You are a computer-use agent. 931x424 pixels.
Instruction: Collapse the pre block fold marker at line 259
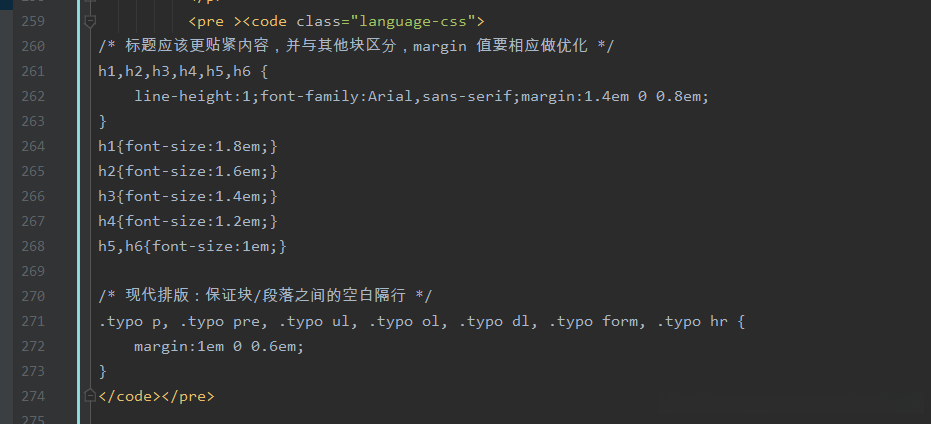[91, 20]
